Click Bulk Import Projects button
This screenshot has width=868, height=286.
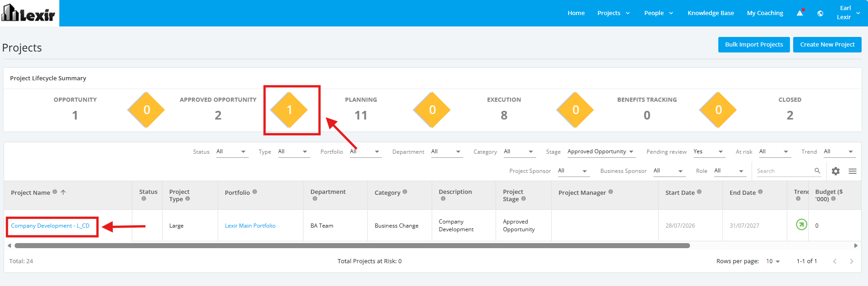[x=754, y=45]
